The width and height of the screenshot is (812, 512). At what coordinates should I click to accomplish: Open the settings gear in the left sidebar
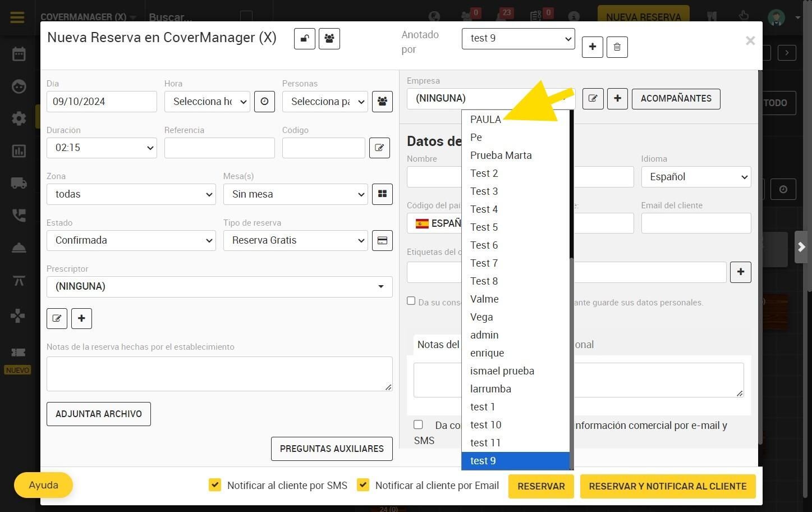pos(19,118)
